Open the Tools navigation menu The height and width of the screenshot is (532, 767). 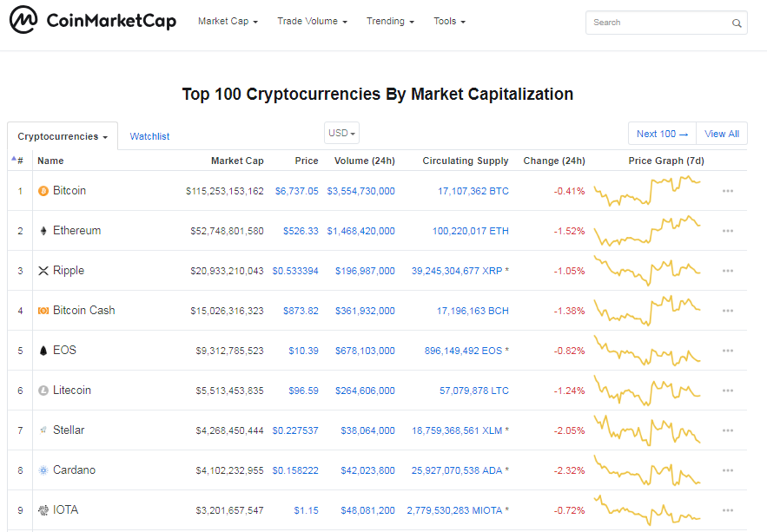click(x=450, y=21)
